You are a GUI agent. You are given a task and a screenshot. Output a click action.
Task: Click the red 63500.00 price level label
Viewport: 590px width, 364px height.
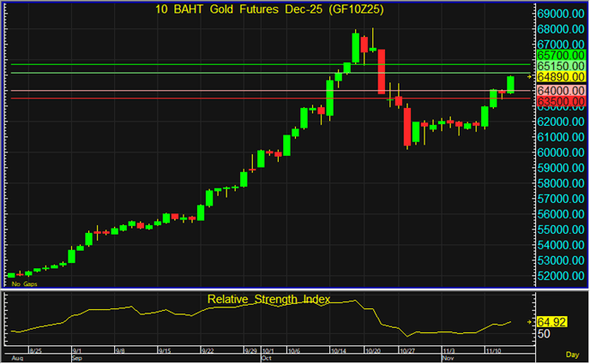pyautogui.click(x=561, y=101)
